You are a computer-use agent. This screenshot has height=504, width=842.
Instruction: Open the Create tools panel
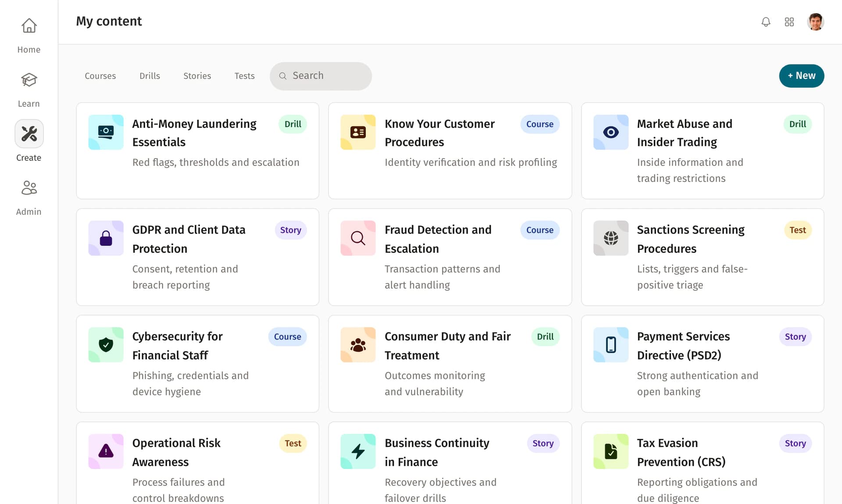click(x=29, y=134)
